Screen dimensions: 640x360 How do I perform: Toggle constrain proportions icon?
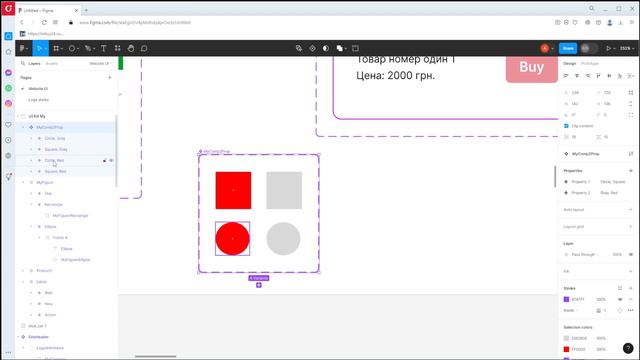631,104
